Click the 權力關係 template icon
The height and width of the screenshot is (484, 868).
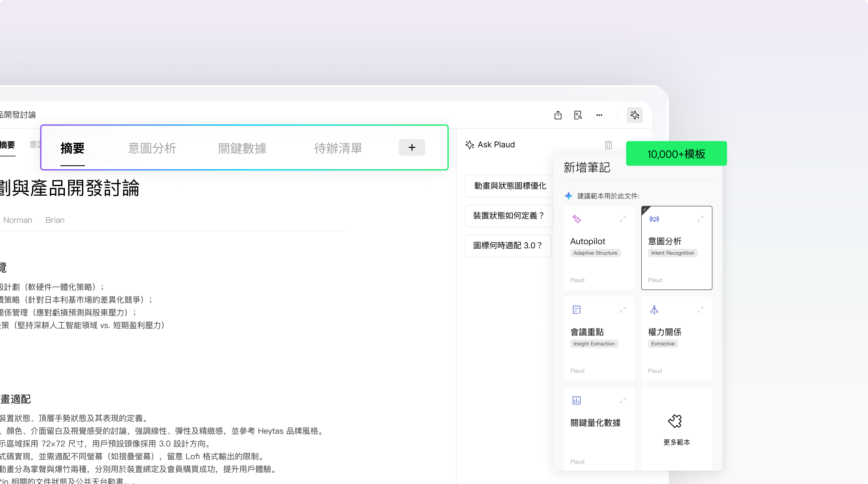(654, 310)
